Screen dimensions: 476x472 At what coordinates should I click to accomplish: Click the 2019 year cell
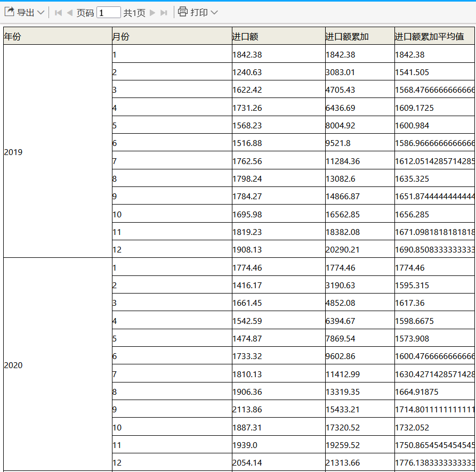58,151
